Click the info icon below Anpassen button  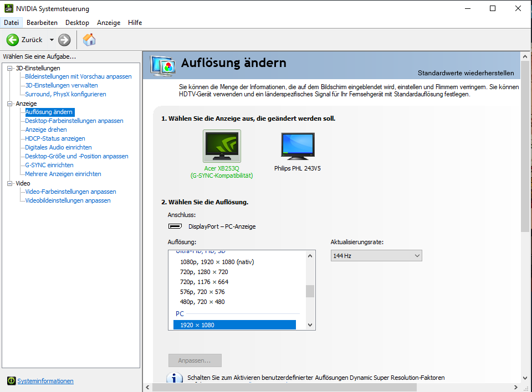[x=175, y=378]
